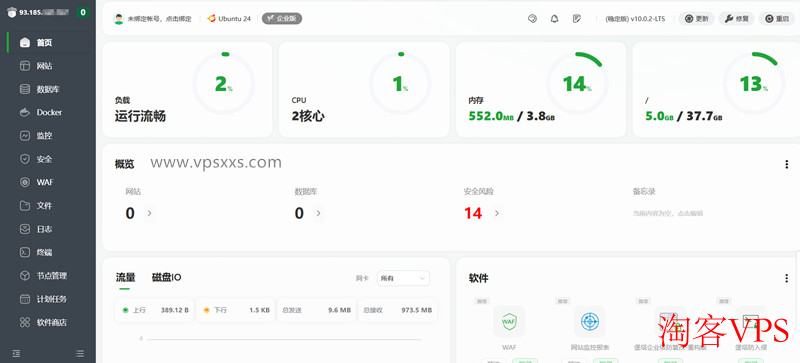Open the 数据库 database section icon
The width and height of the screenshot is (800, 363).
pos(24,89)
